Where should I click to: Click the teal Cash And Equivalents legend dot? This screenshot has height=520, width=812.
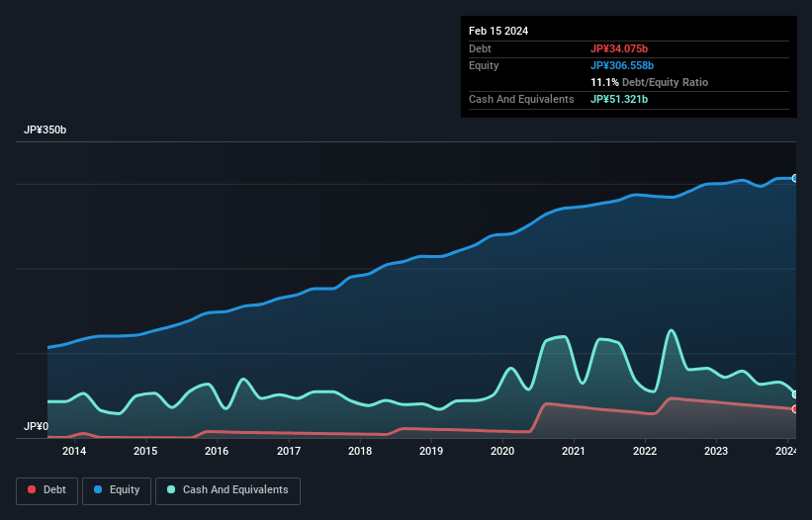click(x=171, y=489)
